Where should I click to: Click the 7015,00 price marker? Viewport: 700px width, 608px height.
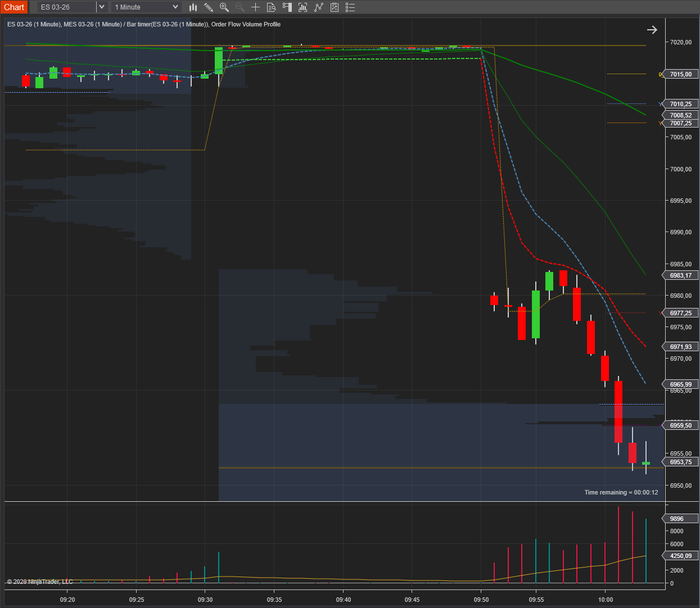point(681,74)
